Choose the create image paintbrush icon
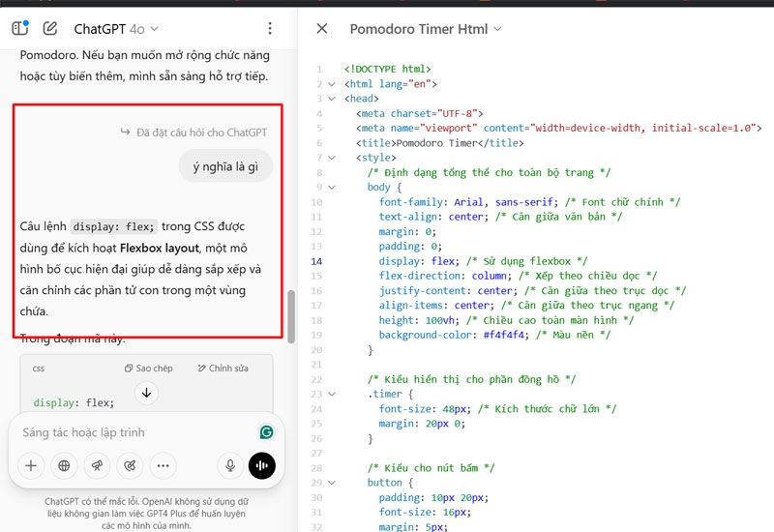 (x=130, y=465)
